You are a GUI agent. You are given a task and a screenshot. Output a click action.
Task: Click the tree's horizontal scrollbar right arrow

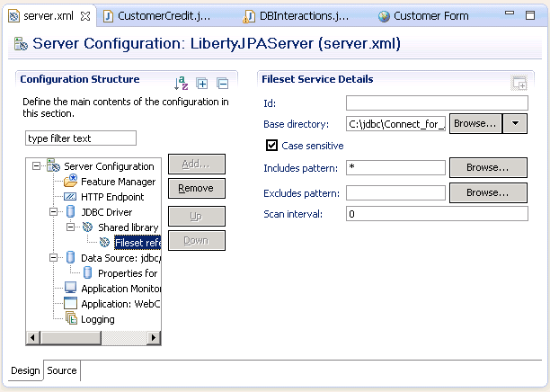click(x=155, y=337)
